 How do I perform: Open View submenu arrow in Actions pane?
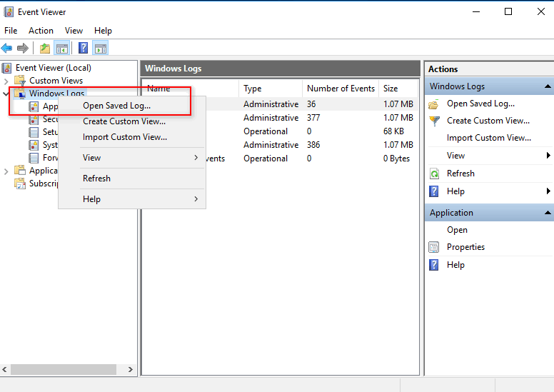(548, 155)
